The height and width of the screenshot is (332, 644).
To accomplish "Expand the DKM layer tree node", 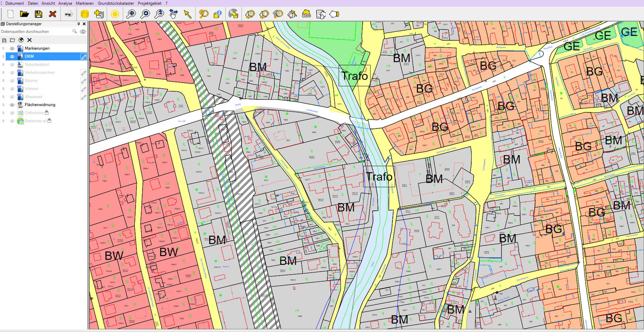I will coord(4,56).
